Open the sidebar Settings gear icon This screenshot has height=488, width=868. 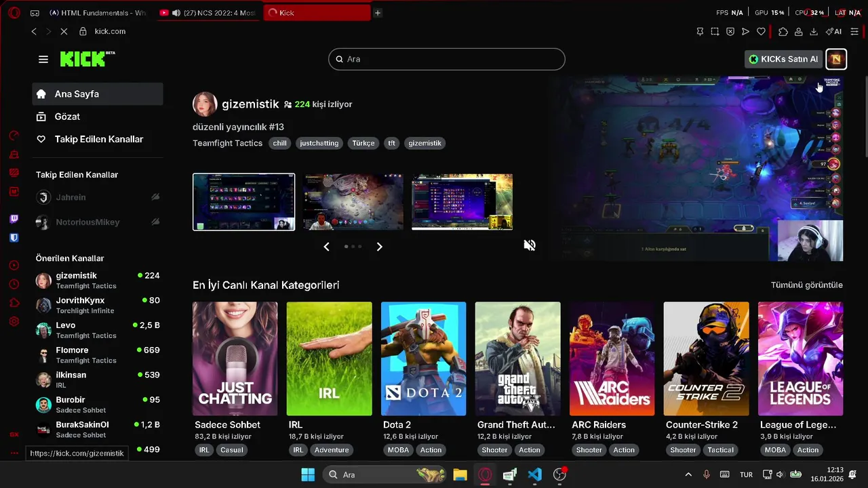tap(14, 321)
